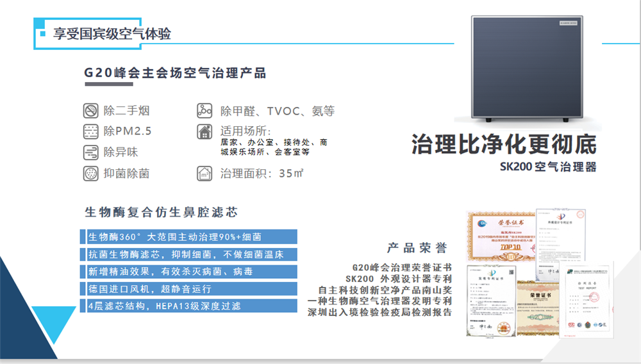Click the blue bar 抗菌生物酶滤芯,抑制细菌
Screen dimensions: 641x364
pos(189,254)
